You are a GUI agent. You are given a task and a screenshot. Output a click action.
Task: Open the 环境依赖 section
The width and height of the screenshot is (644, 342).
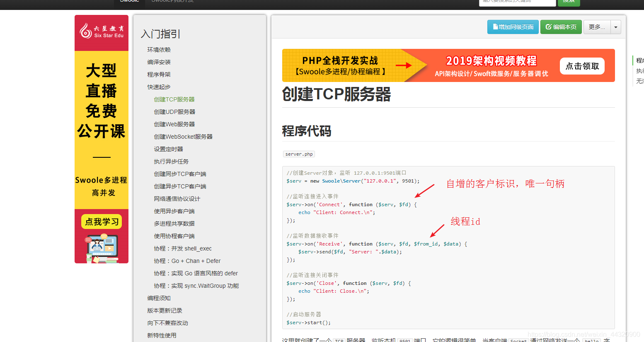tap(159, 50)
